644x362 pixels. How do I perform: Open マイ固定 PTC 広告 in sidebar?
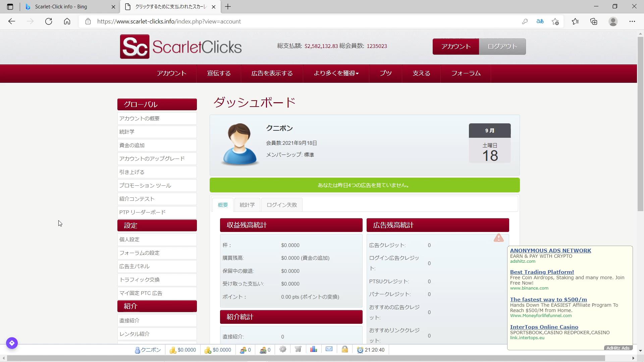(x=157, y=293)
